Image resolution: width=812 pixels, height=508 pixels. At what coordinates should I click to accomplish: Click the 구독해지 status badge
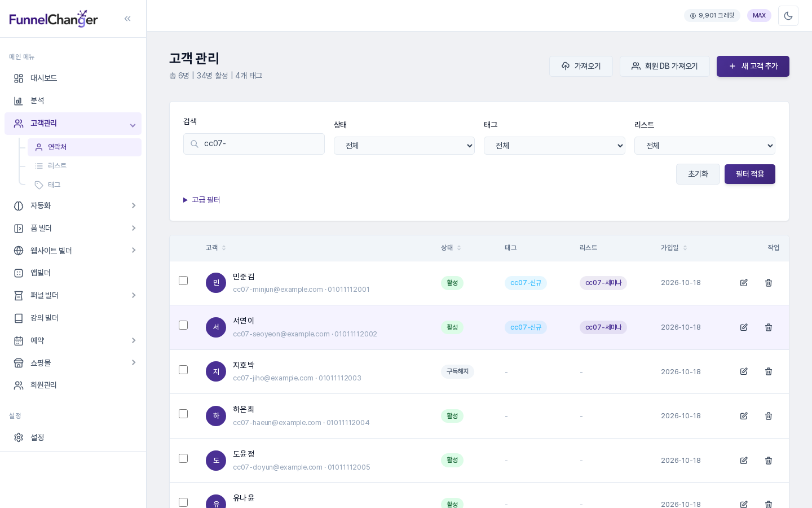457,371
